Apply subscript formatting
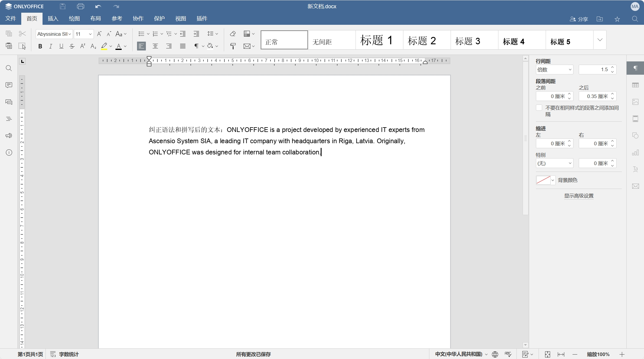The height and width of the screenshot is (359, 644). click(93, 46)
